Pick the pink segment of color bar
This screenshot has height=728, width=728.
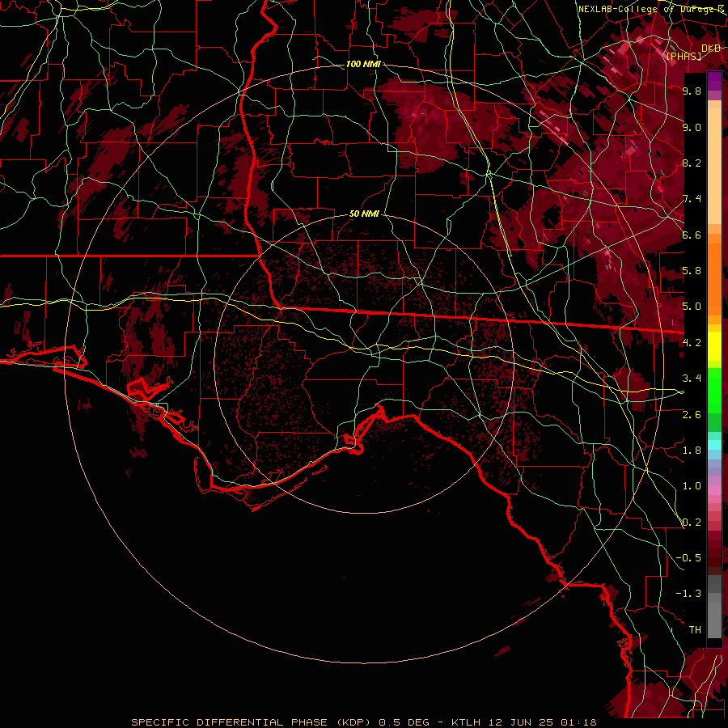coord(714,490)
